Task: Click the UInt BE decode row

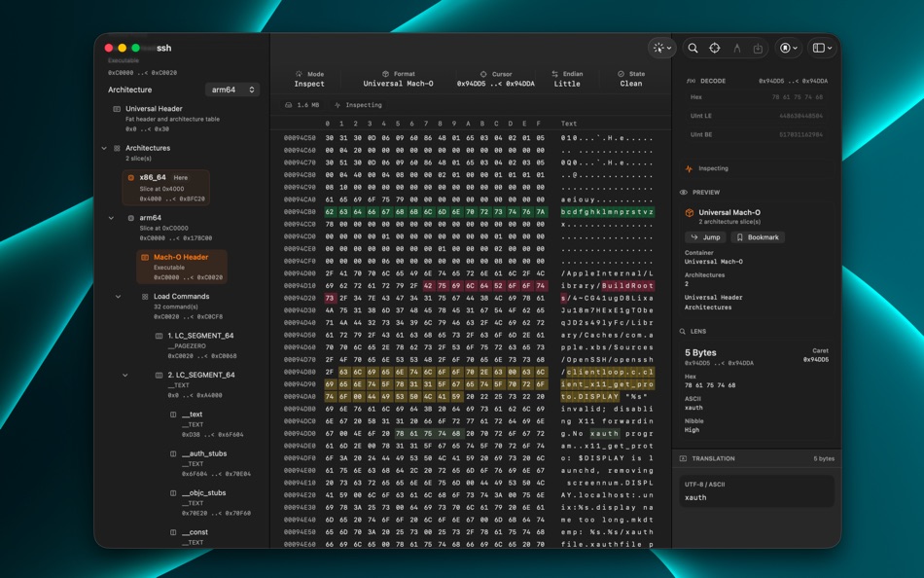Action: pos(757,135)
